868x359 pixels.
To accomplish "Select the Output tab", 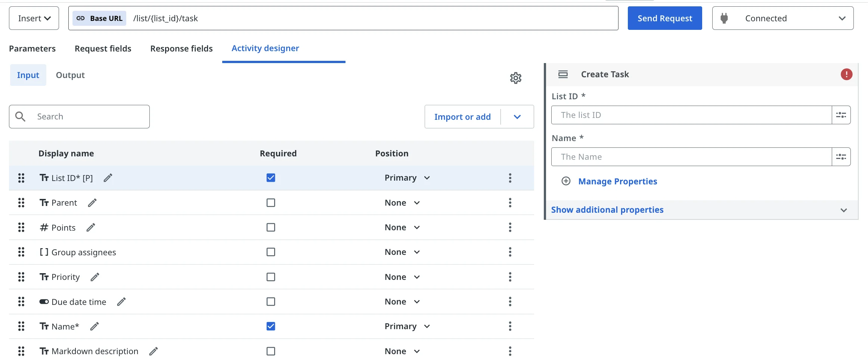I will (70, 75).
